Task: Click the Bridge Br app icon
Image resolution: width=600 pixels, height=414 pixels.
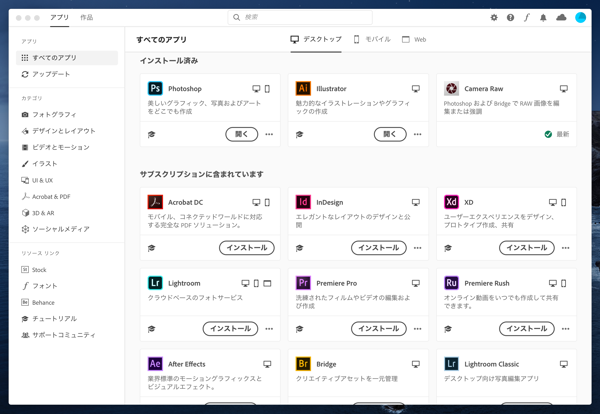Action: (303, 363)
